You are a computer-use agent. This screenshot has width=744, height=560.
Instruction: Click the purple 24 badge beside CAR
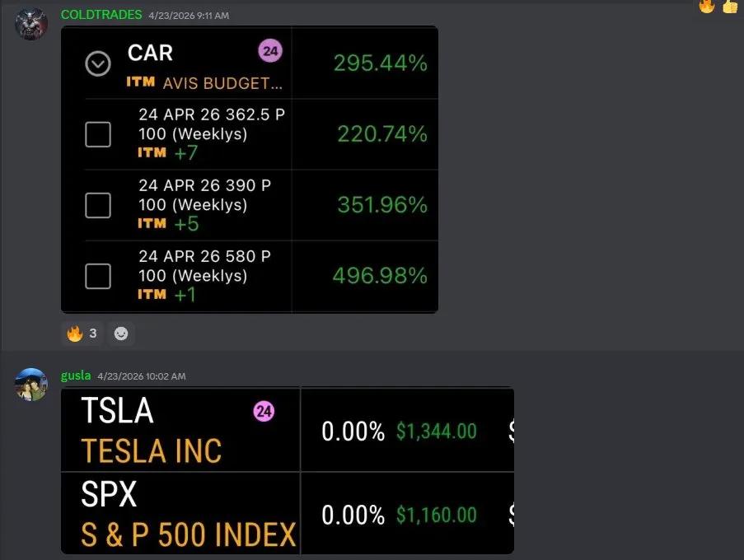[269, 51]
